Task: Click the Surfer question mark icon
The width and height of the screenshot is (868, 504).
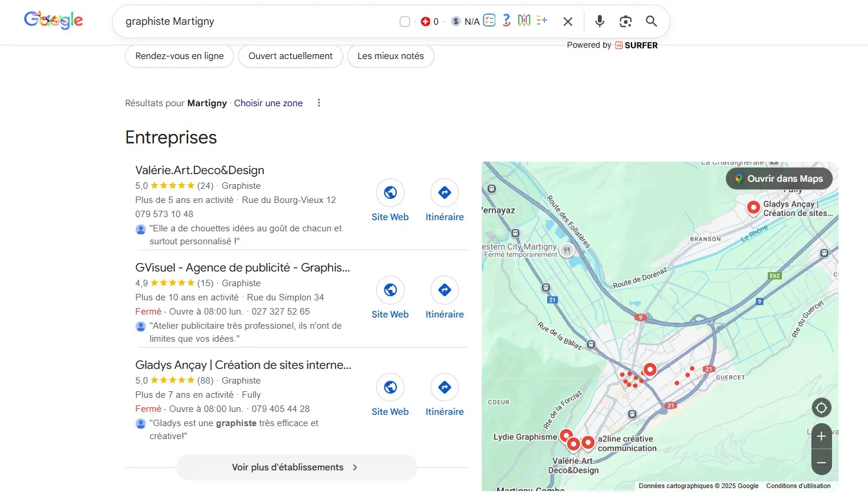Action: click(x=506, y=21)
